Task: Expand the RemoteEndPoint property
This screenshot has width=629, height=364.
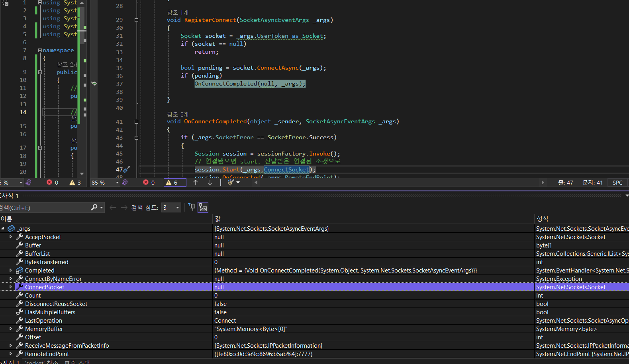Action: point(11,354)
